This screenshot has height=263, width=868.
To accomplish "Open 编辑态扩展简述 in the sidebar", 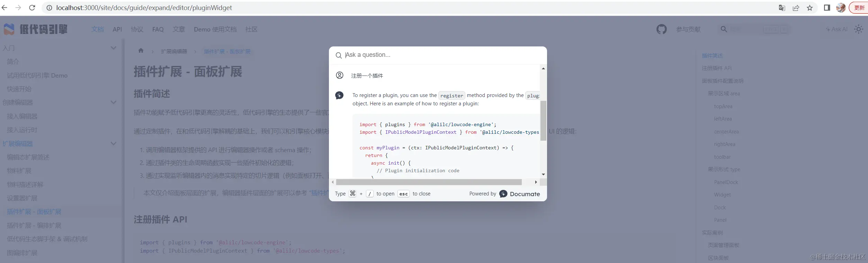I will click(x=28, y=157).
